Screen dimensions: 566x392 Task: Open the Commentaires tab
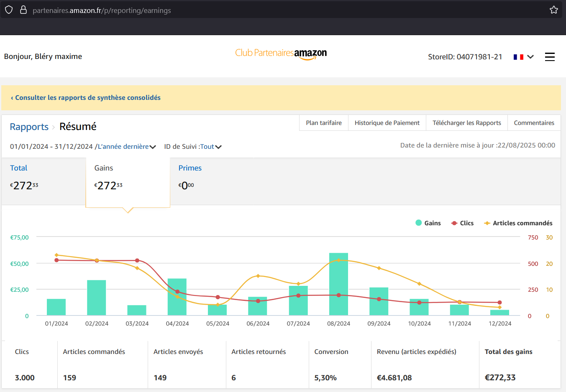coord(534,123)
